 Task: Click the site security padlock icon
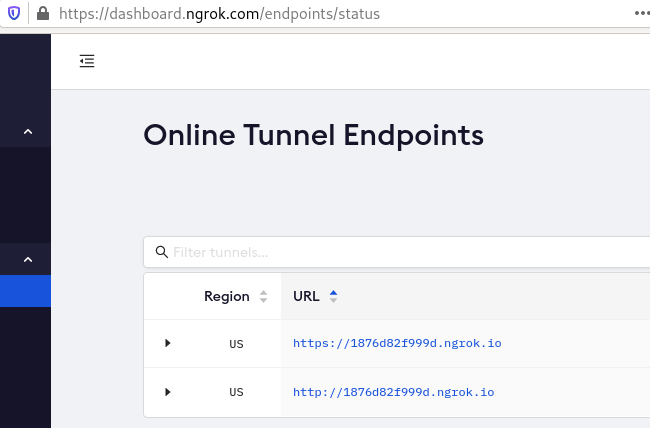coord(43,13)
